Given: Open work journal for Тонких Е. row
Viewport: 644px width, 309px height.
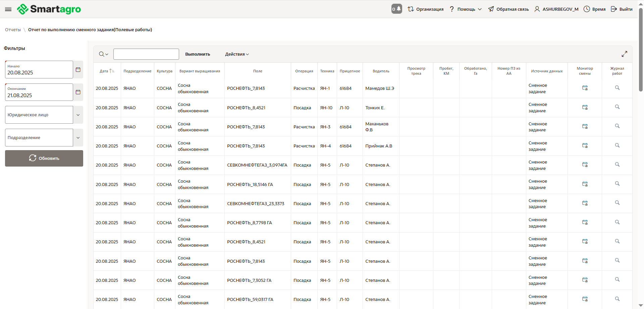Looking at the screenshot, I should click(x=617, y=107).
